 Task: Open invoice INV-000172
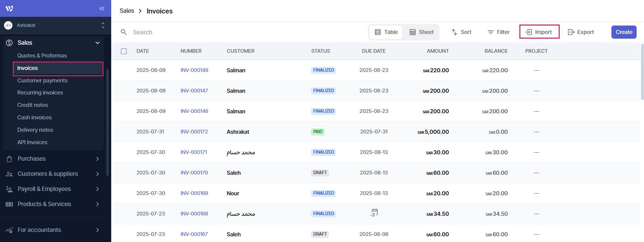[194, 132]
